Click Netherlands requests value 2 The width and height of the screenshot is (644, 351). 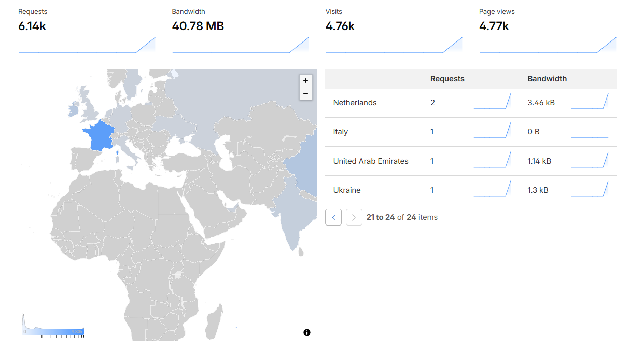pos(432,103)
